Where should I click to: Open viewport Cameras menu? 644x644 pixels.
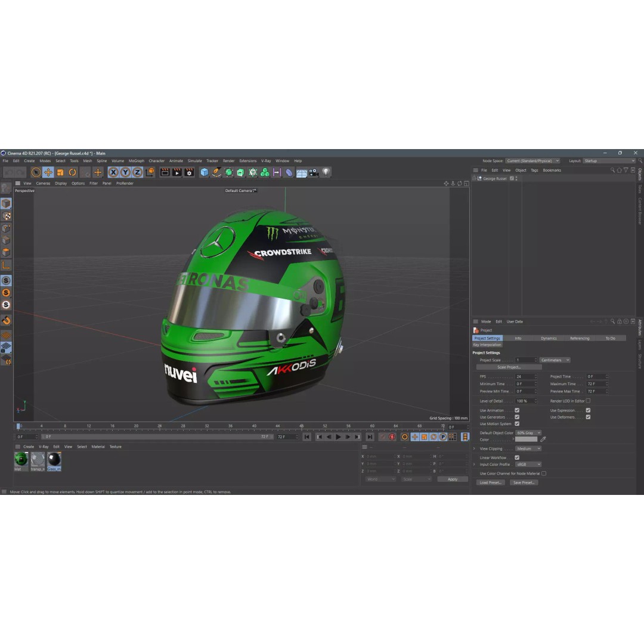click(x=43, y=184)
